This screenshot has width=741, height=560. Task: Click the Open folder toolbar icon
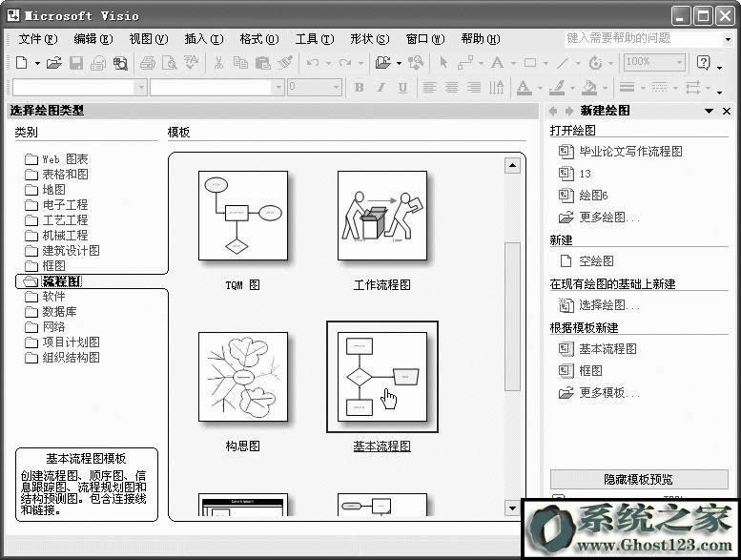tap(54, 63)
